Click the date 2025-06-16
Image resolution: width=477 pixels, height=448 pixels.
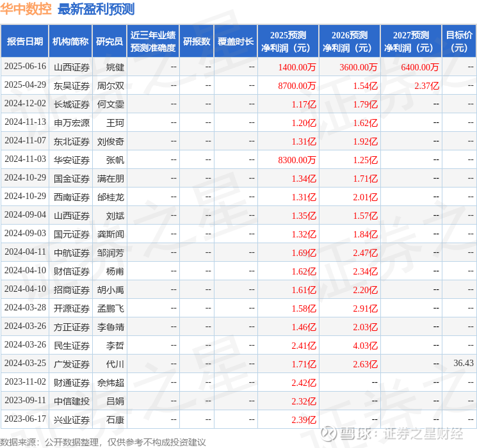click(25, 67)
